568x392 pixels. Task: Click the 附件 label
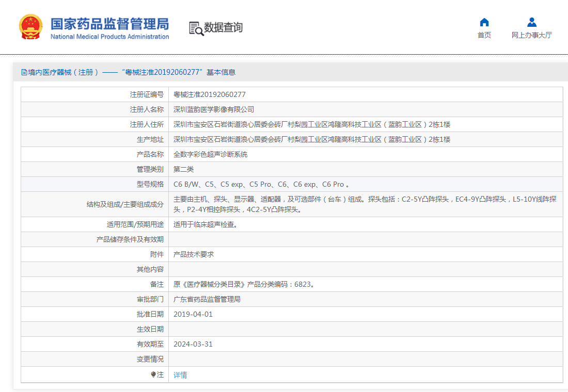157,254
